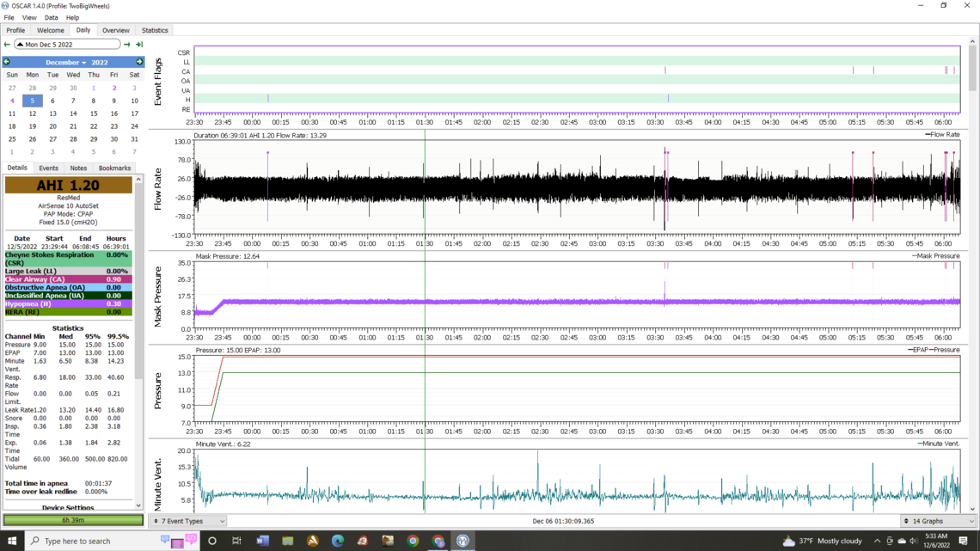Image resolution: width=980 pixels, height=551 pixels.
Task: Show hidden system tray icons chevron
Action: [877, 541]
